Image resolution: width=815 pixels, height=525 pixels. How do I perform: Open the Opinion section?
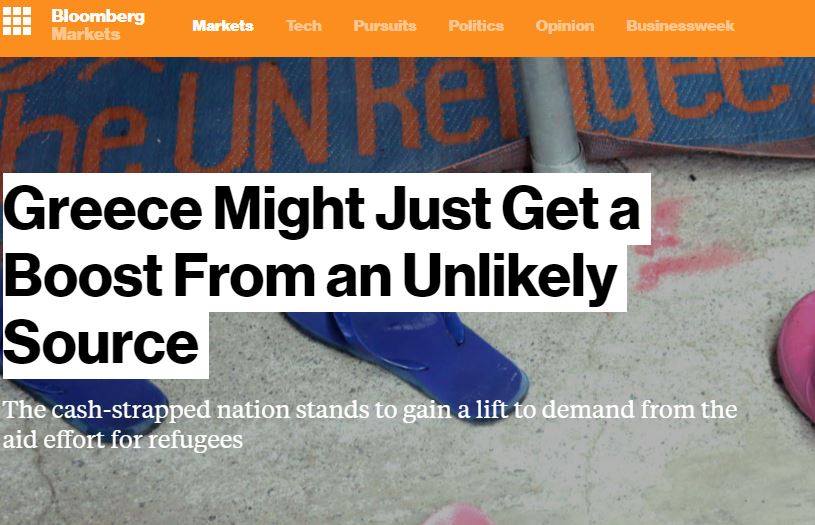coord(564,26)
